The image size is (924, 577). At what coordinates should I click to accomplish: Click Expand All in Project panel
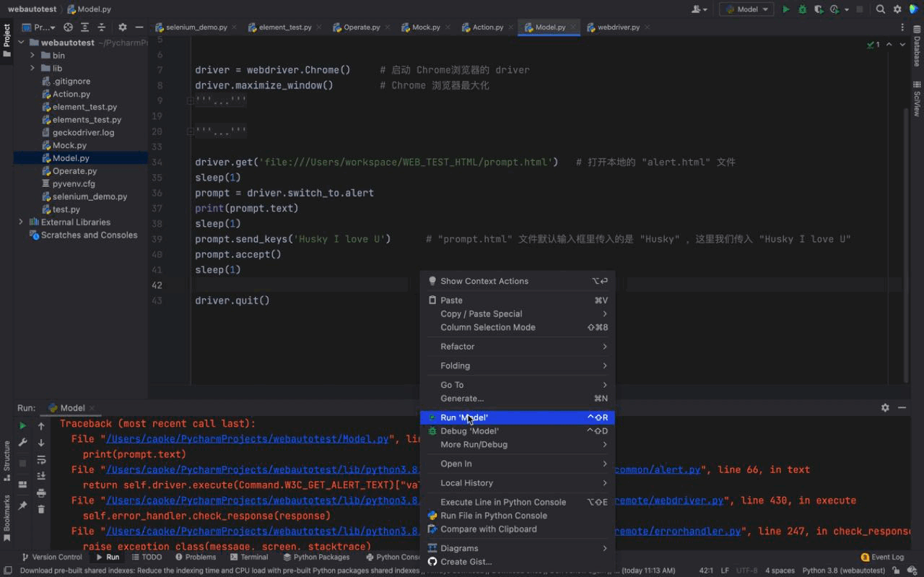click(84, 27)
